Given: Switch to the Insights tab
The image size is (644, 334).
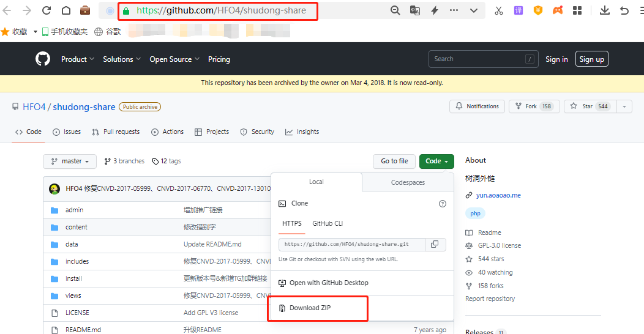Looking at the screenshot, I should [x=302, y=132].
